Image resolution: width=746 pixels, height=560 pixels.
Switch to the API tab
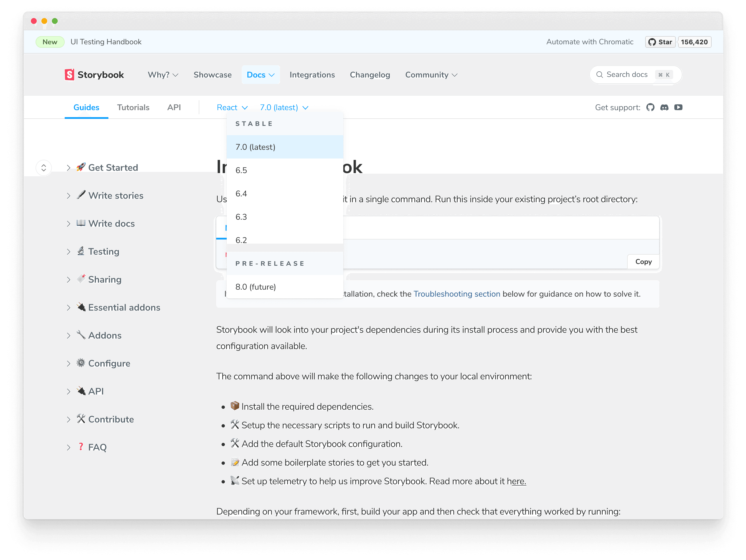pos(173,108)
